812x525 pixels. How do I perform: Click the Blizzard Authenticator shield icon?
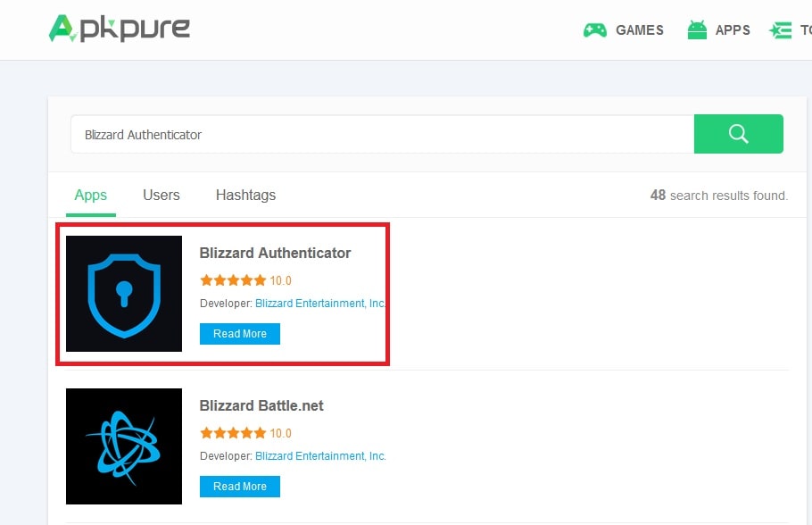coord(124,294)
